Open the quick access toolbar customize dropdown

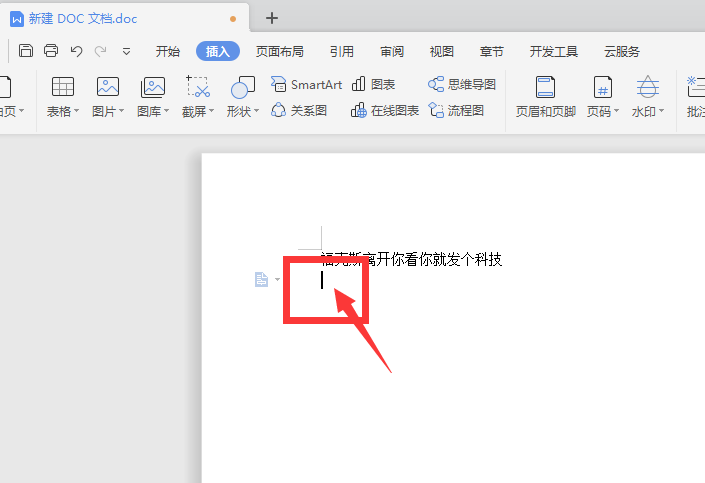[x=126, y=51]
